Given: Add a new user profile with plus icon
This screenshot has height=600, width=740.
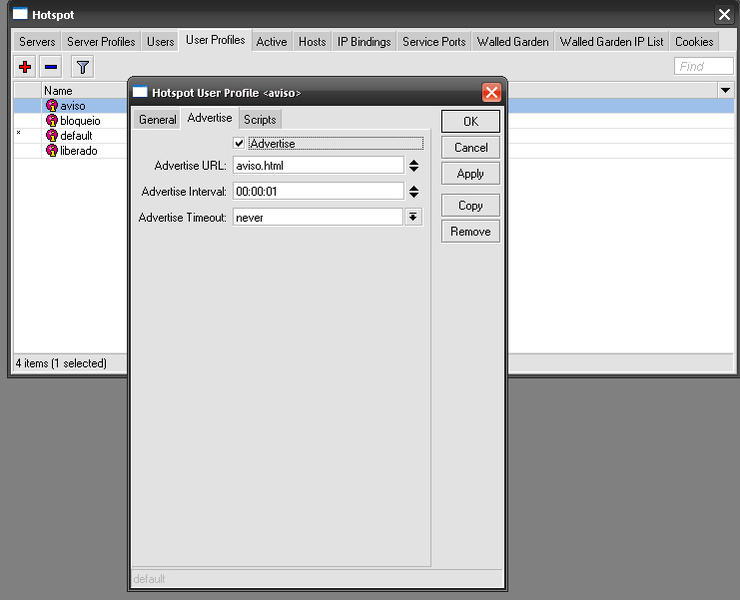Looking at the screenshot, I should pyautogui.click(x=25, y=67).
